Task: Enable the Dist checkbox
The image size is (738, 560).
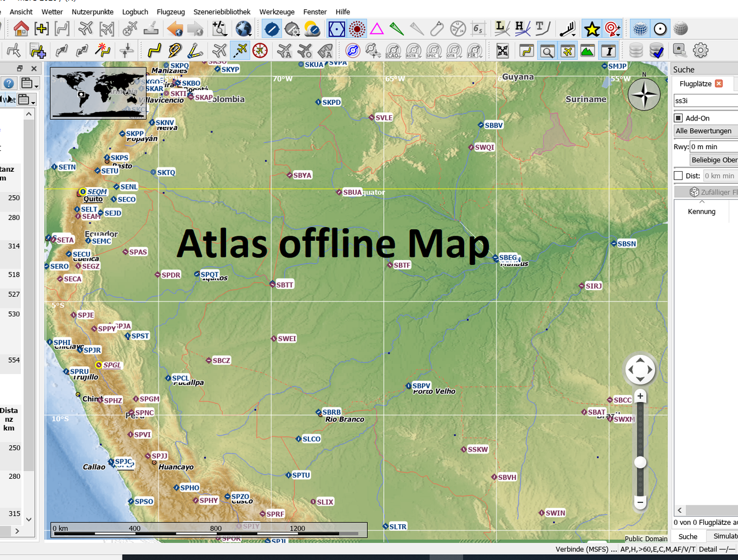Action: 679,176
